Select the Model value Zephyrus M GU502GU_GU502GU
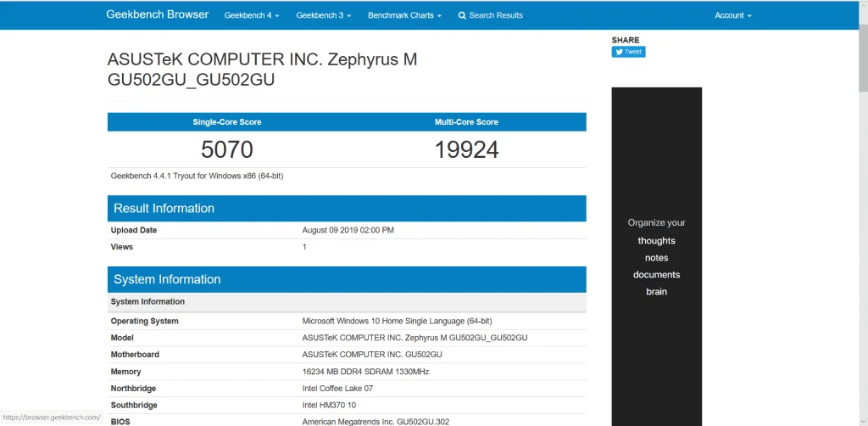 coord(415,338)
